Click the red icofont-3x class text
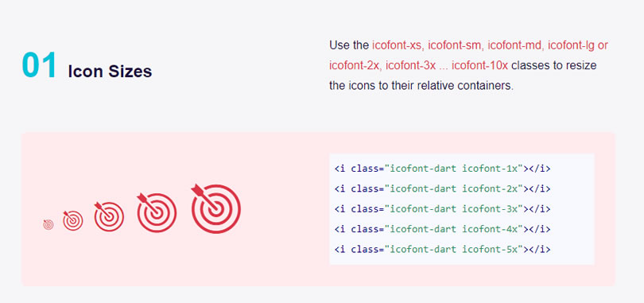This screenshot has width=644, height=303. (411, 66)
